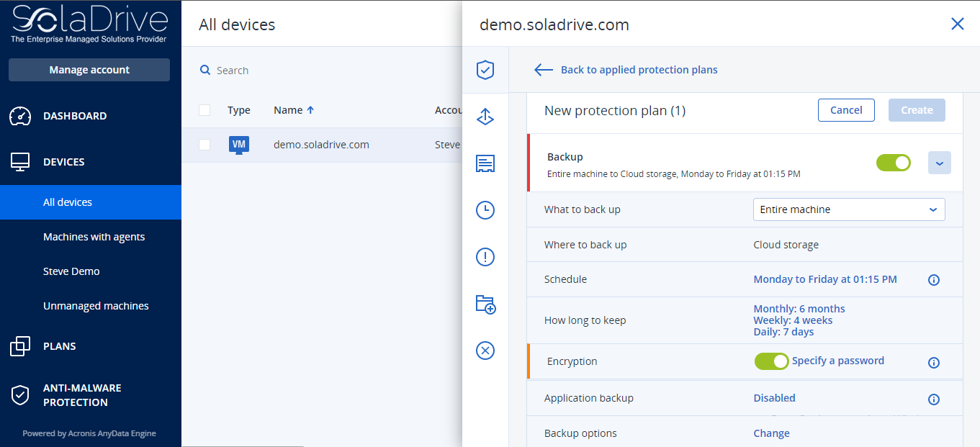
Task: Open the Alerts exclamation icon in side panel
Action: click(485, 257)
